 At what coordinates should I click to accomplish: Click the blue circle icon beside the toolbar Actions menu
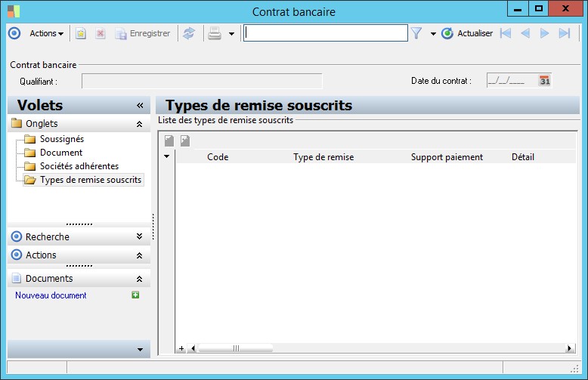coord(14,33)
